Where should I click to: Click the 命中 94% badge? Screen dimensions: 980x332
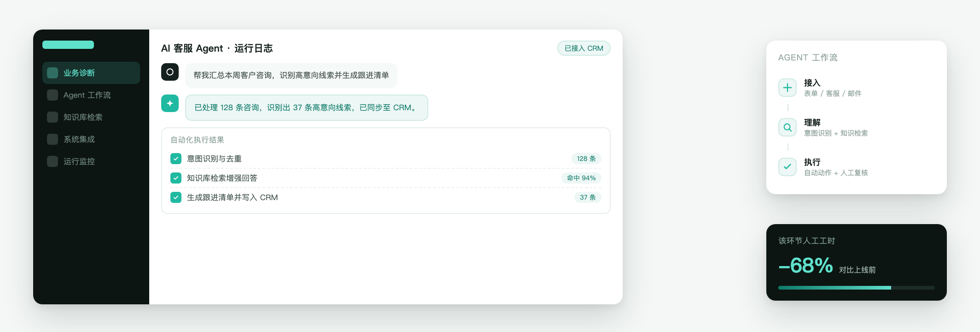[581, 178]
